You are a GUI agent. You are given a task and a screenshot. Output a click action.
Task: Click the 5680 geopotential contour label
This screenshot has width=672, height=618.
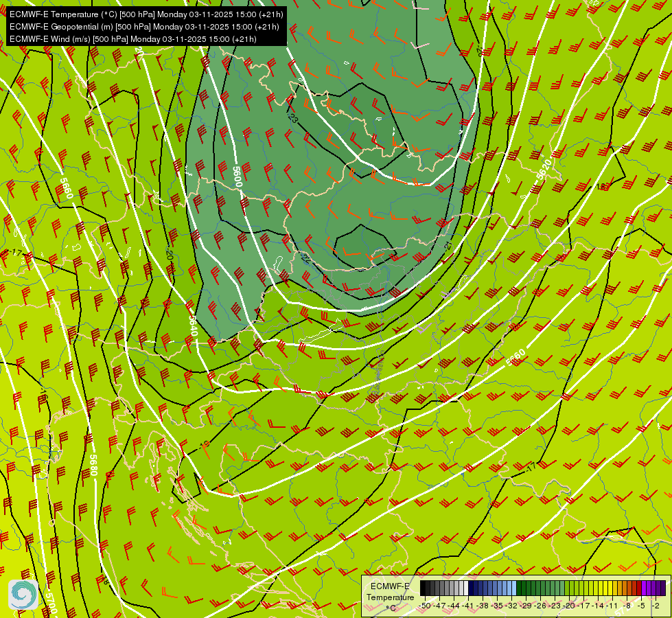[93, 465]
